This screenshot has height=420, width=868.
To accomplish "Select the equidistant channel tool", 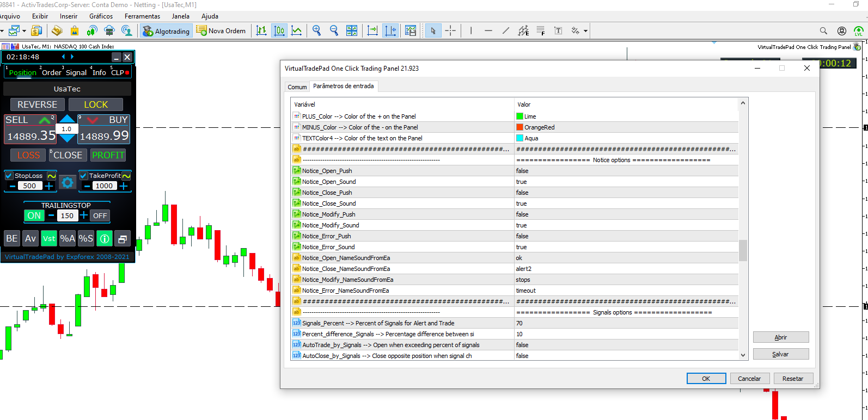I will (523, 30).
